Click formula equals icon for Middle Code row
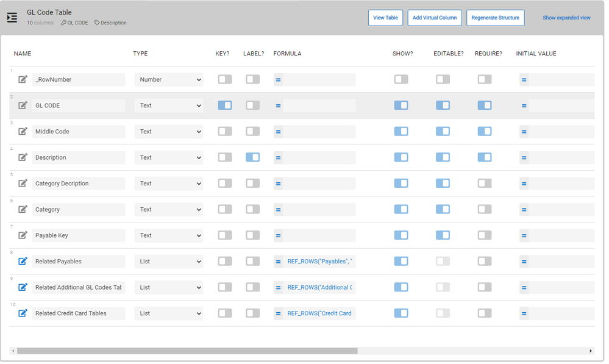Image resolution: width=609 pixels, height=364 pixels. 278,132
